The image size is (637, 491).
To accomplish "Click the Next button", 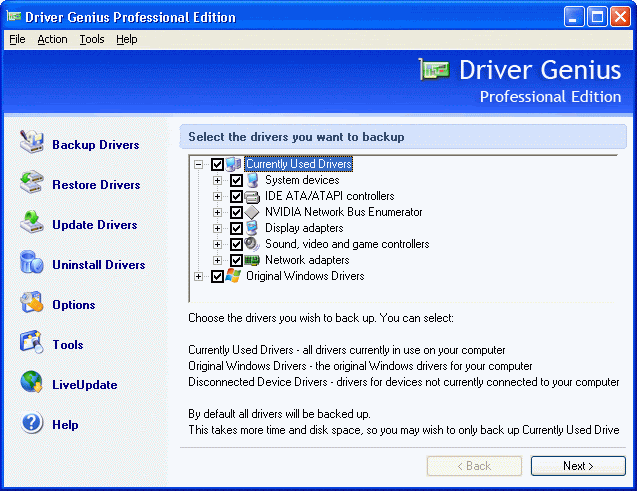I will point(578,466).
